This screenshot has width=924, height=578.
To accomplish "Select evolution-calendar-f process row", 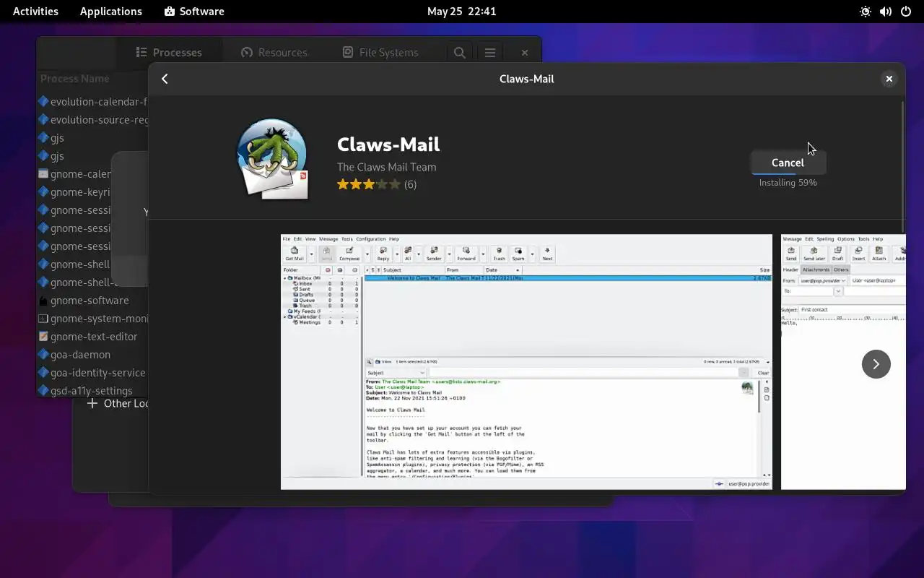I will 92,102.
